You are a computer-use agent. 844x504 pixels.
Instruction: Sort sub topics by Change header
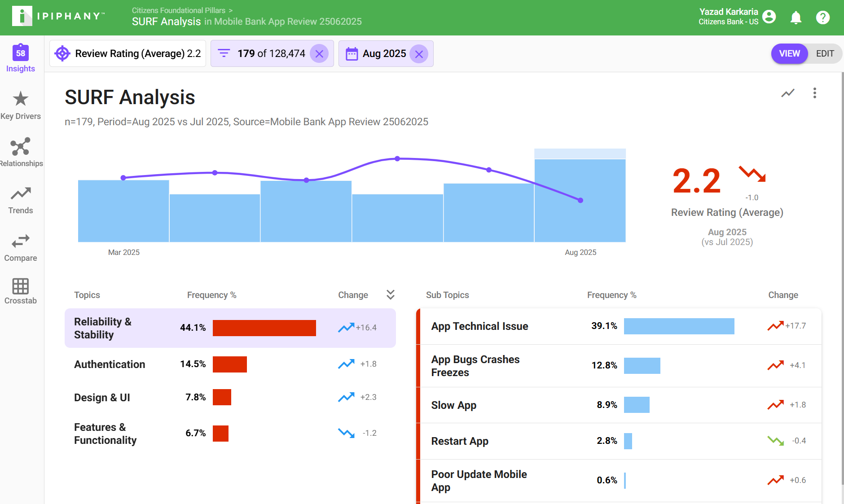(x=783, y=295)
